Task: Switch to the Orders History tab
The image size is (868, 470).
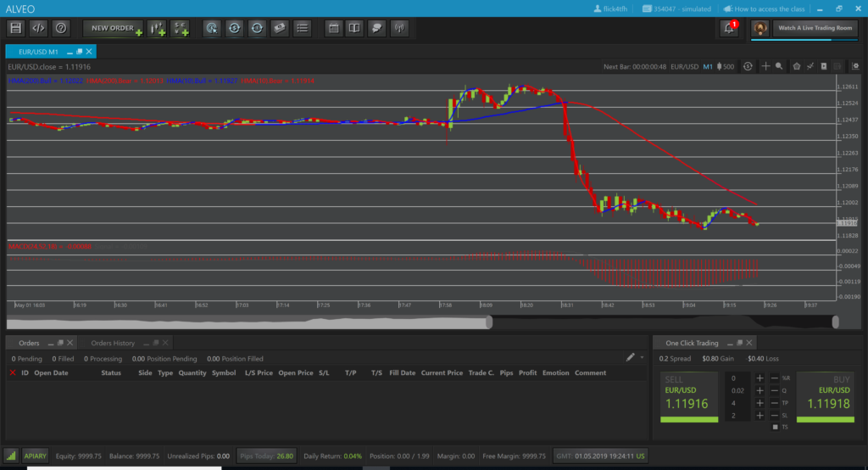Action: tap(113, 343)
